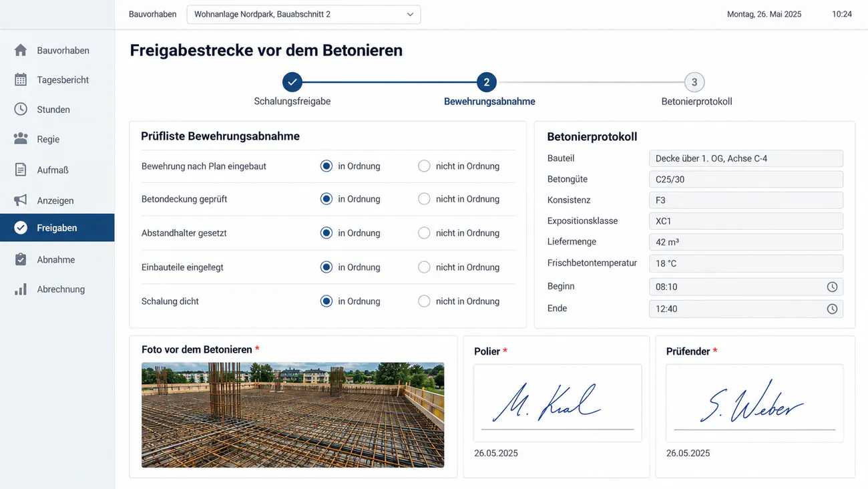Go to Abrechnung in sidebar
The width and height of the screenshot is (868, 489).
[61, 289]
